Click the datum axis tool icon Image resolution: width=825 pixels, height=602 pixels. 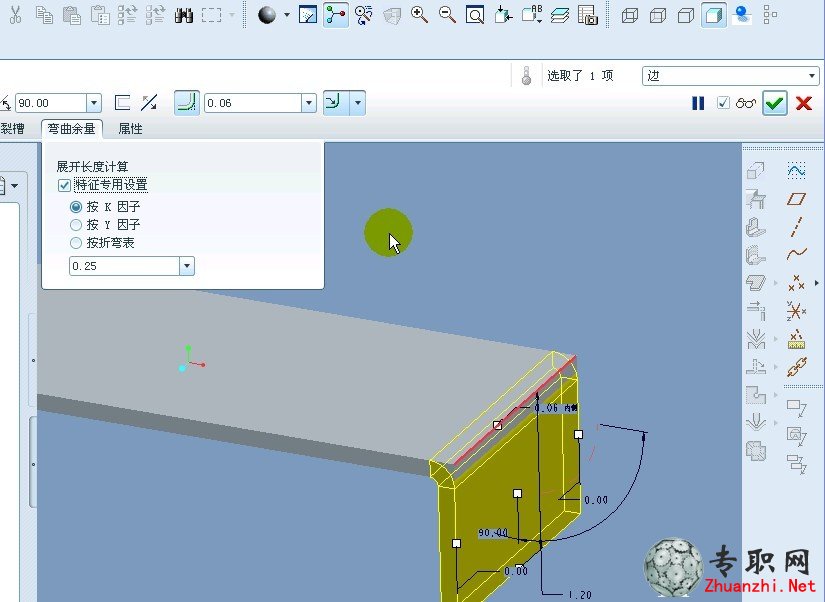(x=797, y=227)
